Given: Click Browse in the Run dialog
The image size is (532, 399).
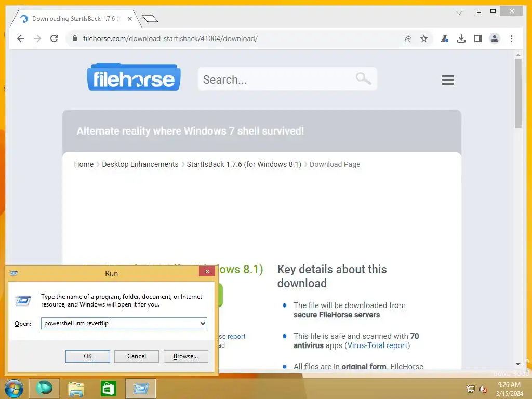Looking at the screenshot, I should [185, 356].
